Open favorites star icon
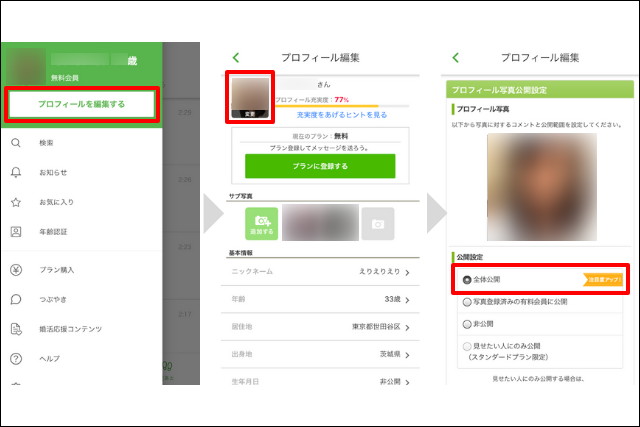 [x=16, y=202]
